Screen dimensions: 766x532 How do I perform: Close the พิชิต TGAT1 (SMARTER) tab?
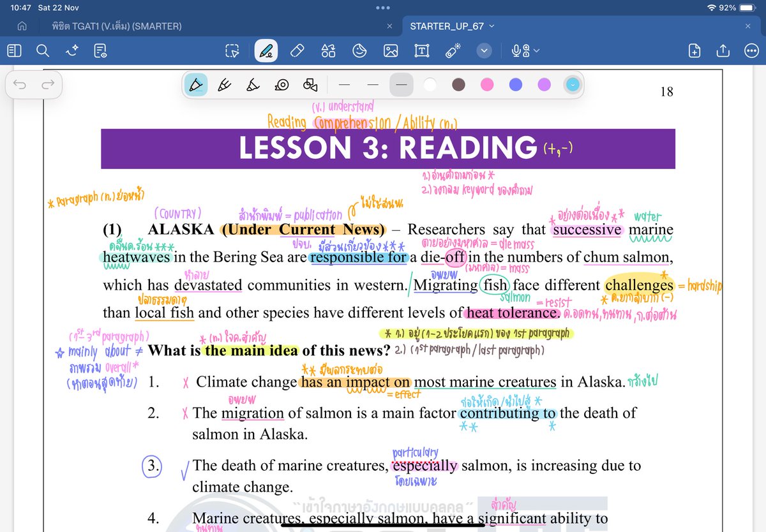click(390, 26)
